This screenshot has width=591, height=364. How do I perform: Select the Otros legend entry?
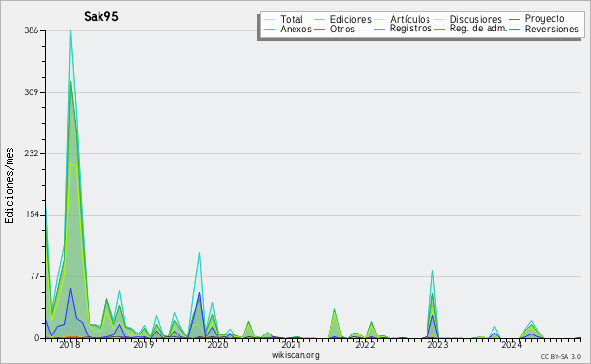(x=342, y=29)
